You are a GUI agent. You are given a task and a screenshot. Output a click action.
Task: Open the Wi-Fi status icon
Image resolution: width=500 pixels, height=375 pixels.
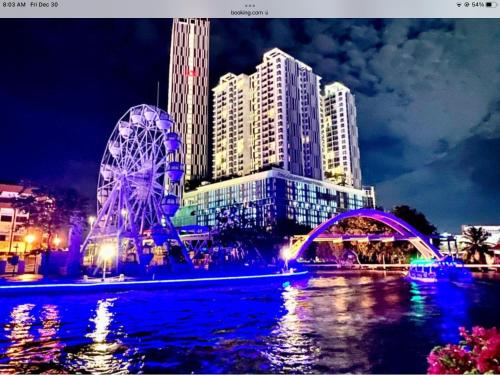point(459,5)
